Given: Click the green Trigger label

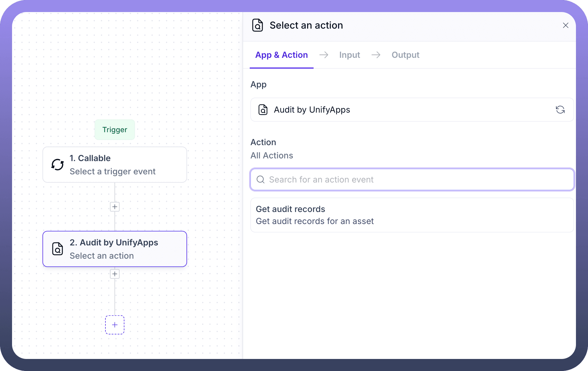Looking at the screenshot, I should click(x=115, y=130).
